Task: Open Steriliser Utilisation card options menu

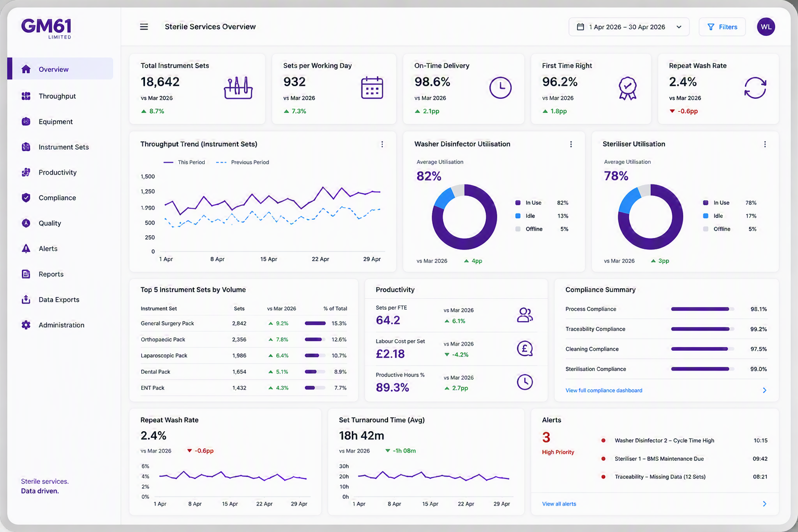Action: point(765,144)
